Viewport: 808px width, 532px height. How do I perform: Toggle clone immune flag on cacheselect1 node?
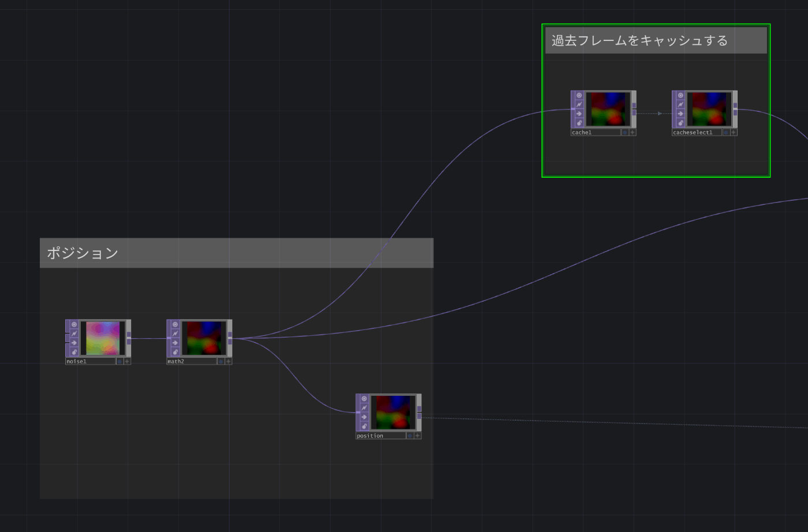tap(681, 104)
